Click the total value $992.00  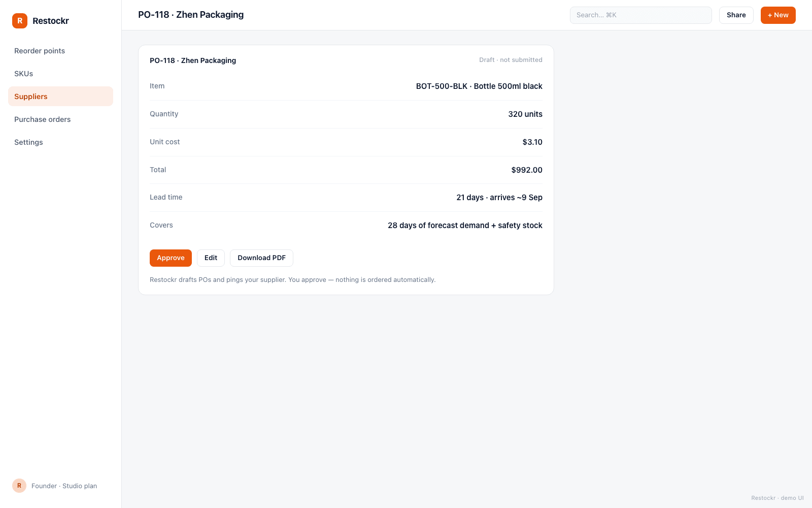pyautogui.click(x=527, y=170)
